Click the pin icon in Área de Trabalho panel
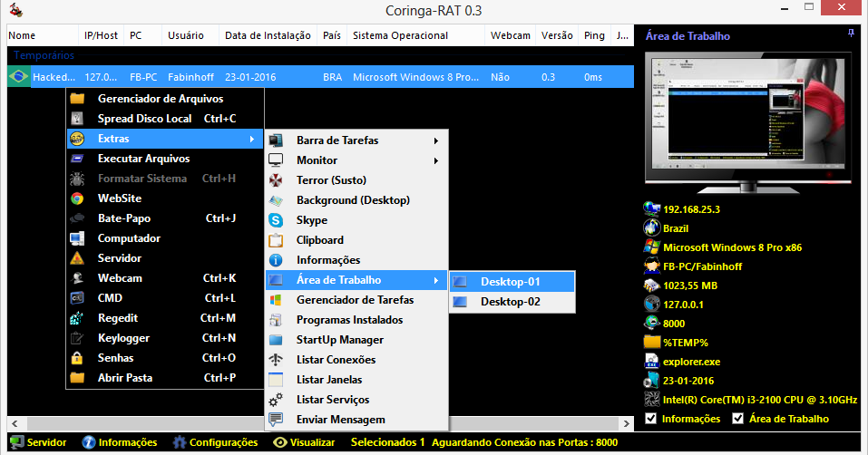The height and width of the screenshot is (455, 868). 851,34
